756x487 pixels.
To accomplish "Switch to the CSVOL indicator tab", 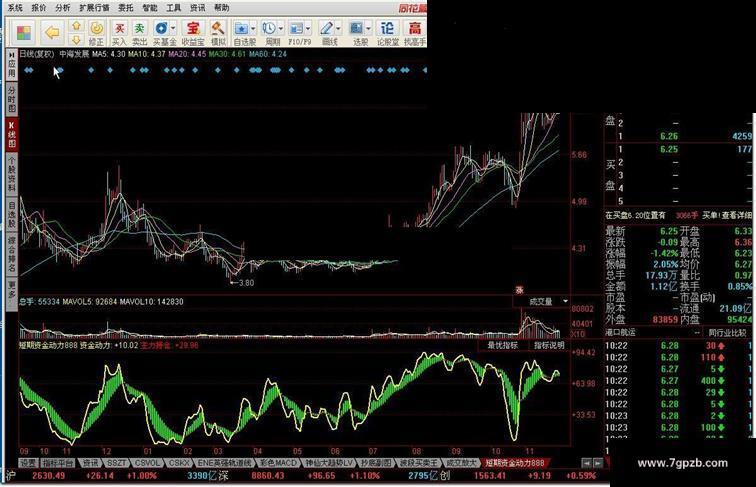I will [147, 463].
